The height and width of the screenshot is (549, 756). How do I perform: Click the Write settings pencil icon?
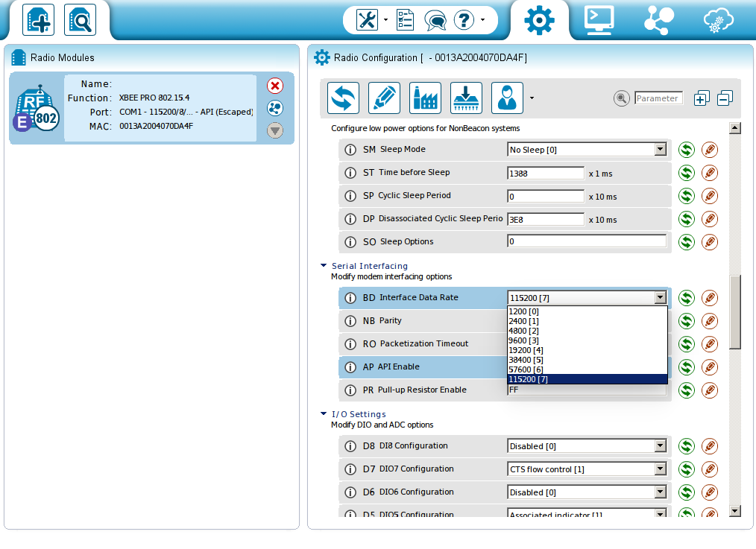(384, 98)
